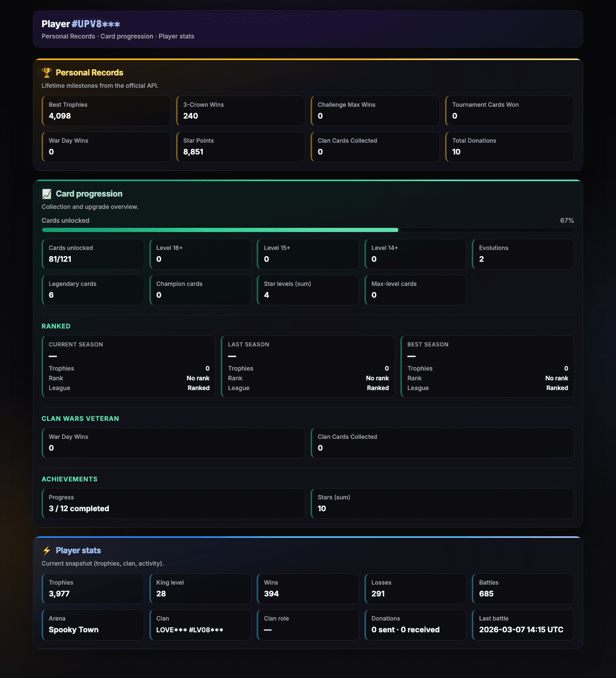Viewport: 616px width, 678px height.
Task: Select the Stars (sum) achievements tile
Action: tap(442, 503)
